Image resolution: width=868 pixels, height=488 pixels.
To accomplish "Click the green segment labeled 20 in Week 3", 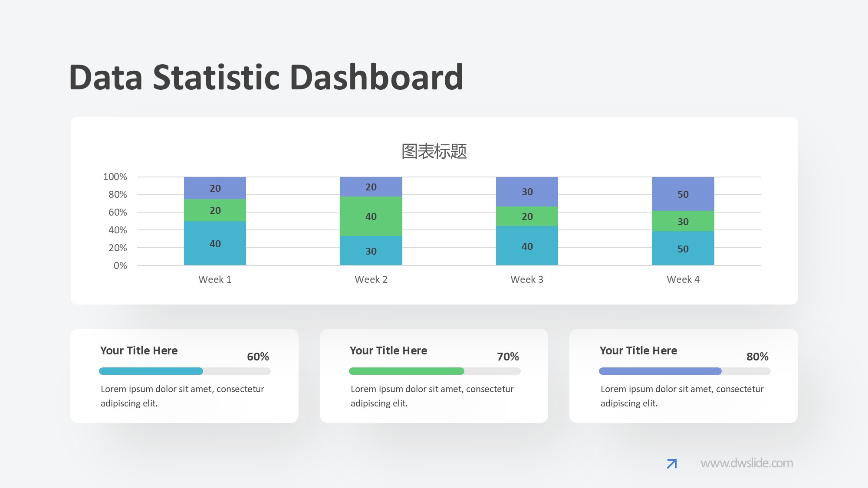I will tap(527, 216).
